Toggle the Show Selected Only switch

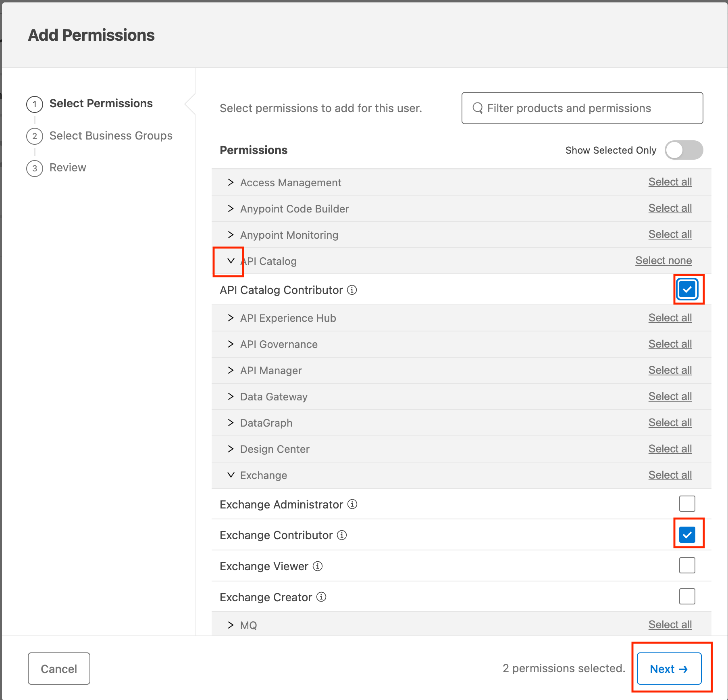[x=684, y=150]
